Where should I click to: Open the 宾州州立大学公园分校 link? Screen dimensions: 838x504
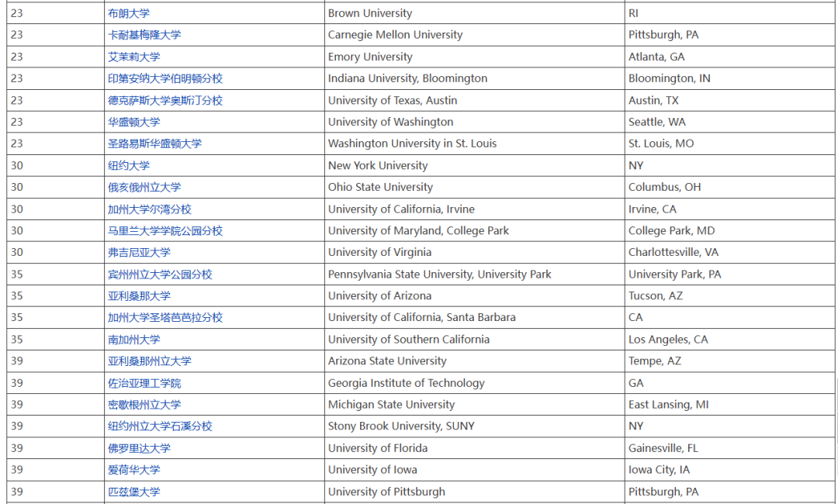[161, 274]
